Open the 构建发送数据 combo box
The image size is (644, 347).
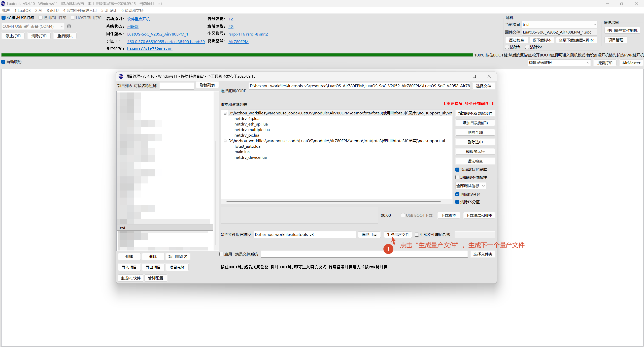(x=559, y=63)
